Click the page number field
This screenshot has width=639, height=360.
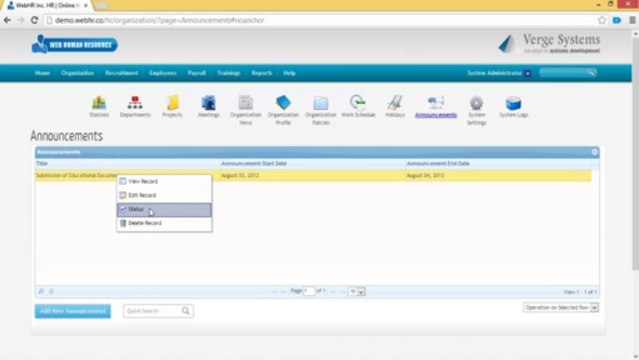(x=309, y=291)
